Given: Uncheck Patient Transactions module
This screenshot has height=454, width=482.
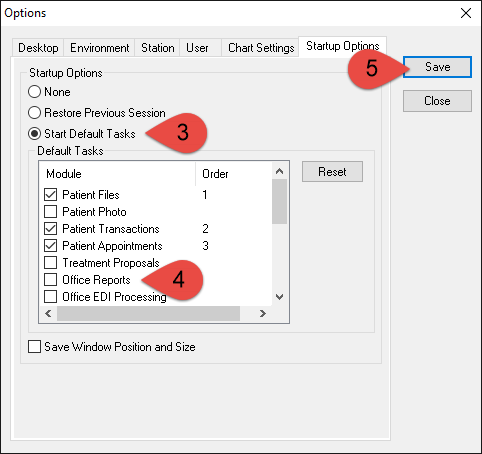Looking at the screenshot, I should tap(50, 229).
